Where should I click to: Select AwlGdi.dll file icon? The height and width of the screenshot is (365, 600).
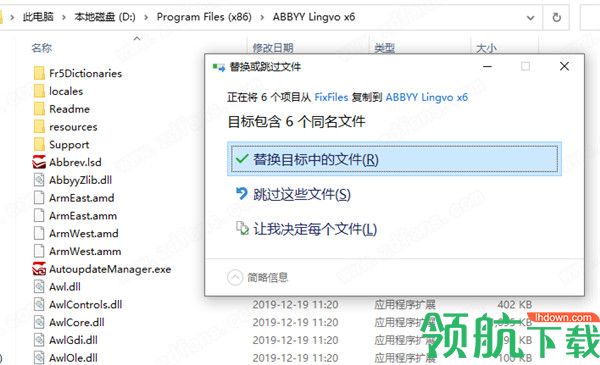(x=39, y=340)
